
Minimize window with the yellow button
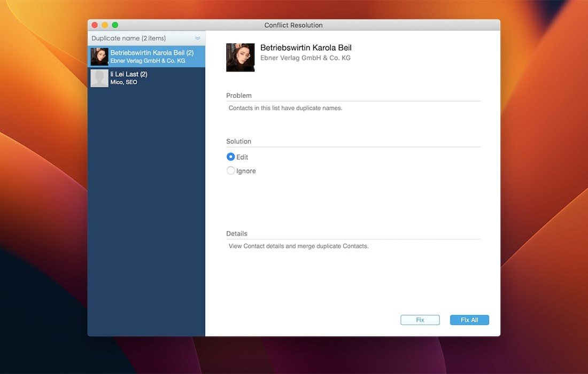tap(105, 25)
